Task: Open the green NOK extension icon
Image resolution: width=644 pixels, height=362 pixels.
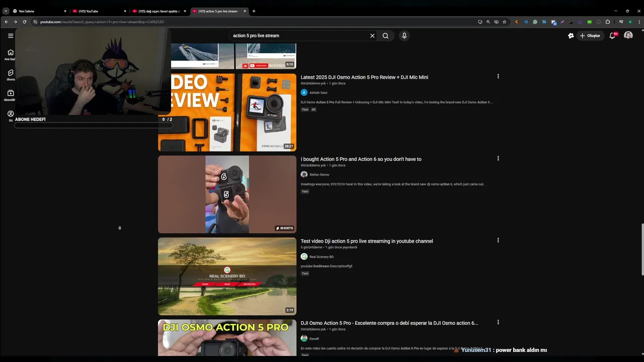Action: (x=589, y=22)
